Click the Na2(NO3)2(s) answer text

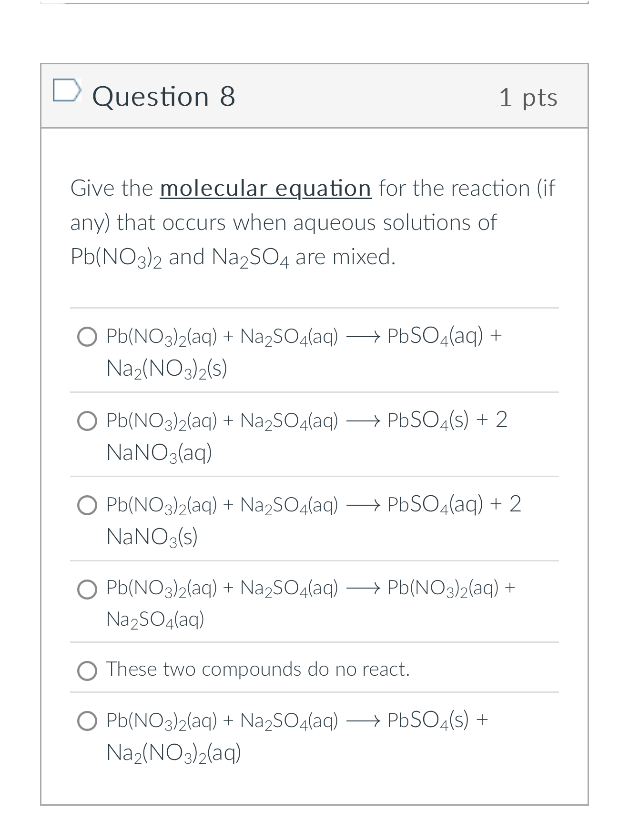[167, 369]
